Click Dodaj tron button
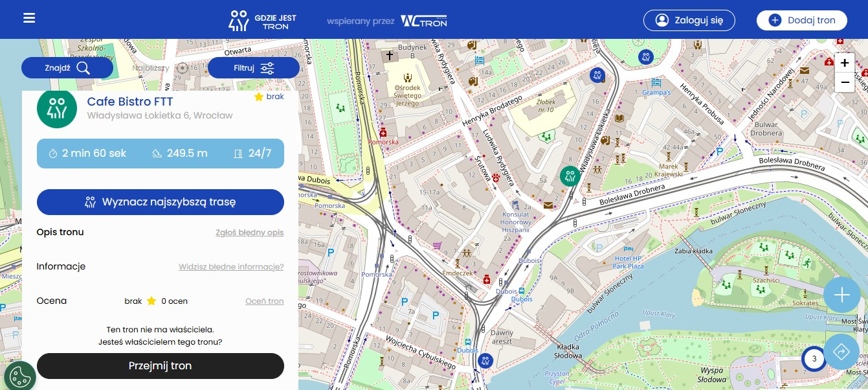The width and height of the screenshot is (868, 390). click(802, 20)
